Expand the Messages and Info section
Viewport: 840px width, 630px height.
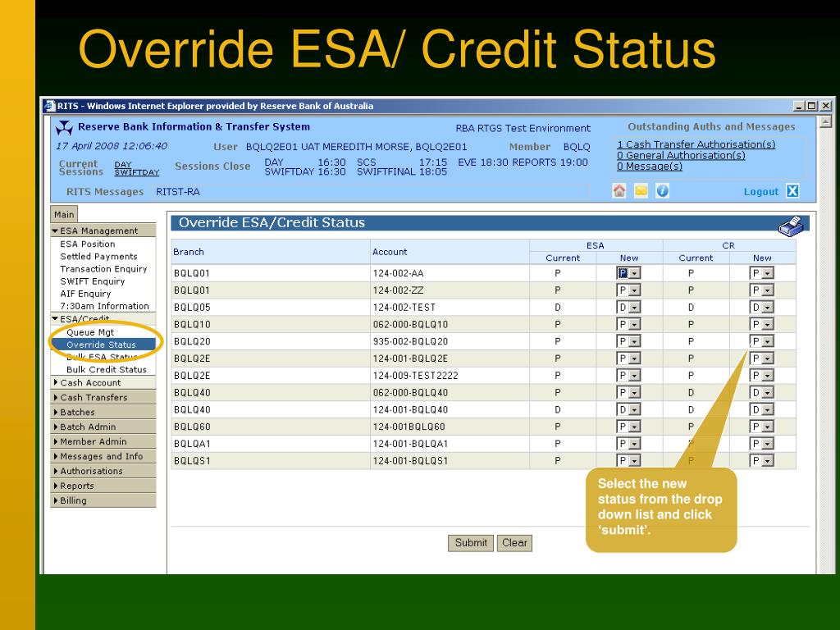click(103, 456)
